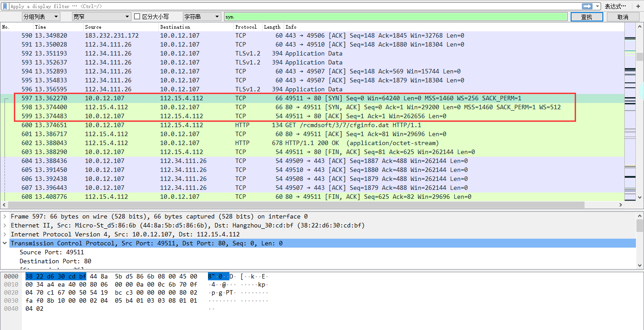
Task: Click horizontal scrollbar left arrow in packet list
Action: (x=4, y=205)
